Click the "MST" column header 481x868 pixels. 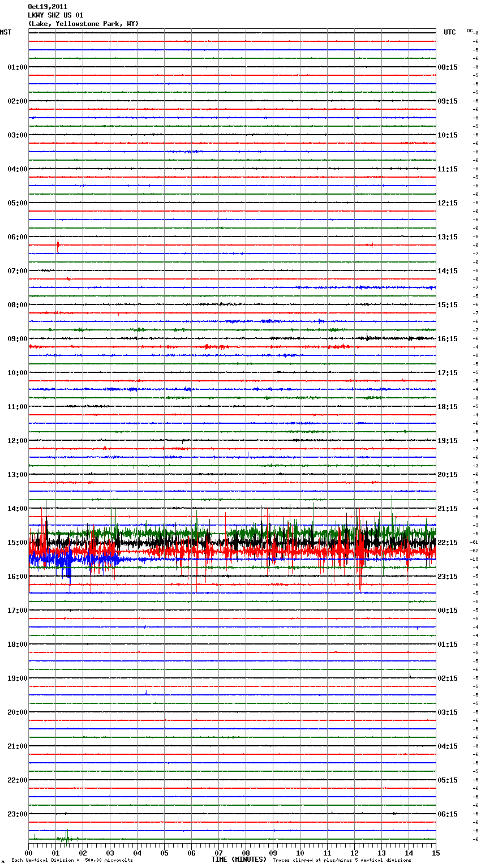coord(6,32)
